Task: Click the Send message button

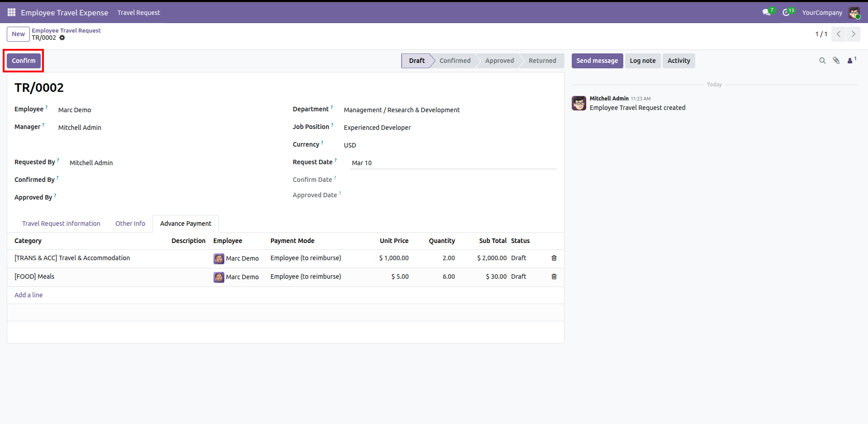Action: point(597,61)
